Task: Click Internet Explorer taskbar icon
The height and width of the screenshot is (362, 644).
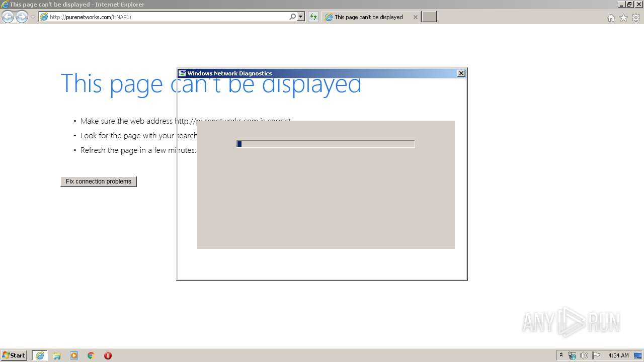Action: 40,355
